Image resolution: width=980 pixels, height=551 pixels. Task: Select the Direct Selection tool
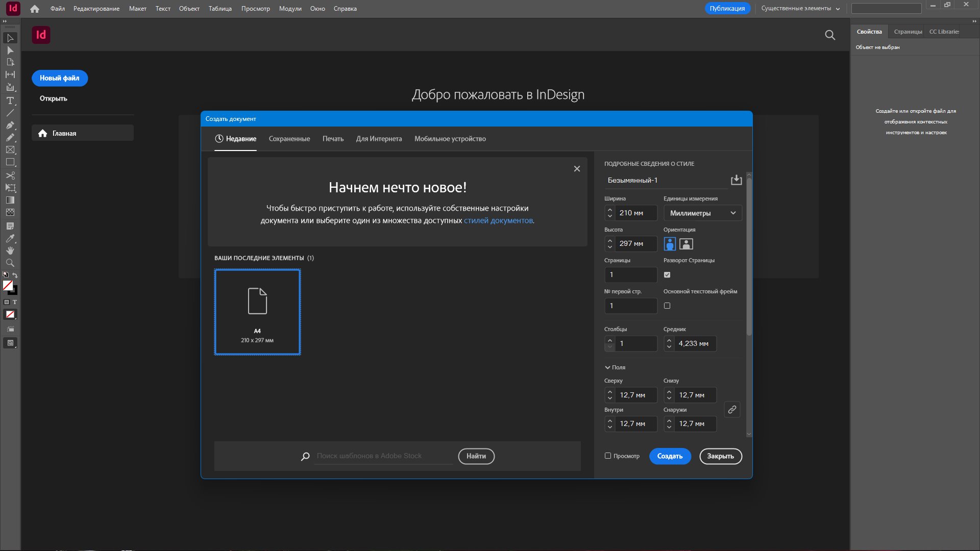[10, 51]
